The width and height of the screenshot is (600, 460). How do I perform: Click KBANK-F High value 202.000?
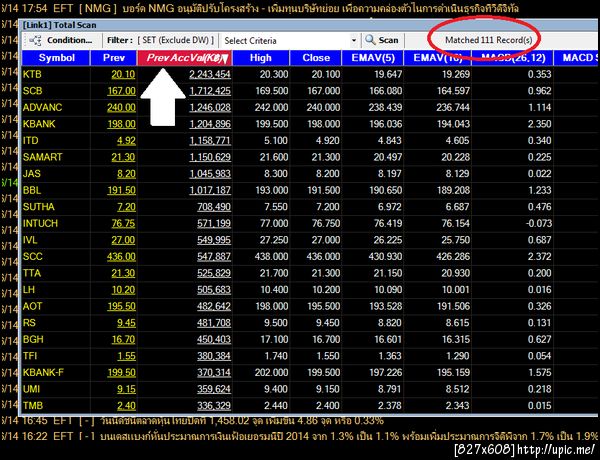(x=271, y=373)
